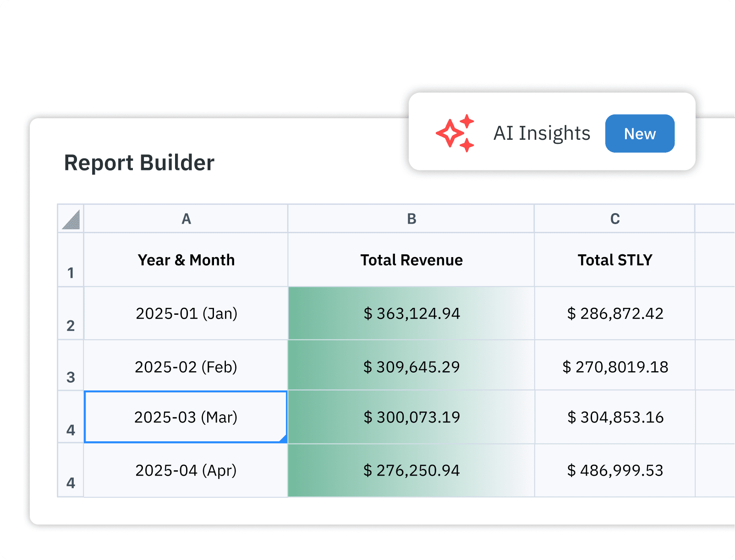Select column A header
Image resolution: width=735 pixels, height=560 pixels.
tap(186, 219)
